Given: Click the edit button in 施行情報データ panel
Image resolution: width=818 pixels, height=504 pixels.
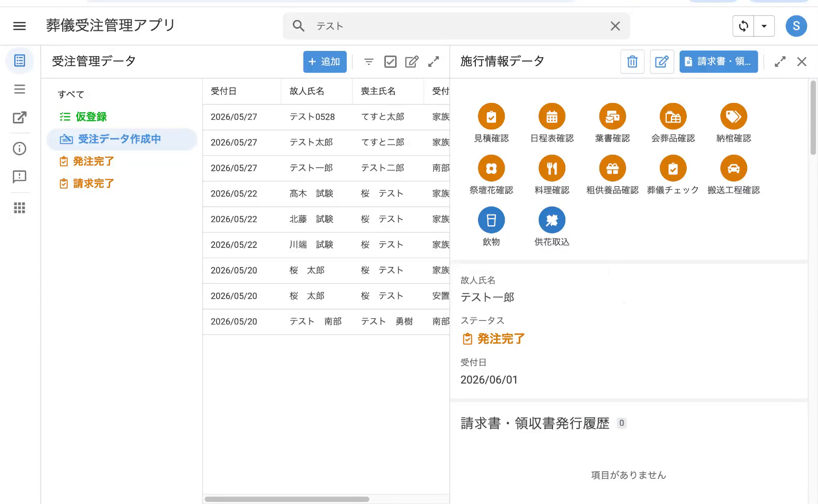Looking at the screenshot, I should point(662,62).
